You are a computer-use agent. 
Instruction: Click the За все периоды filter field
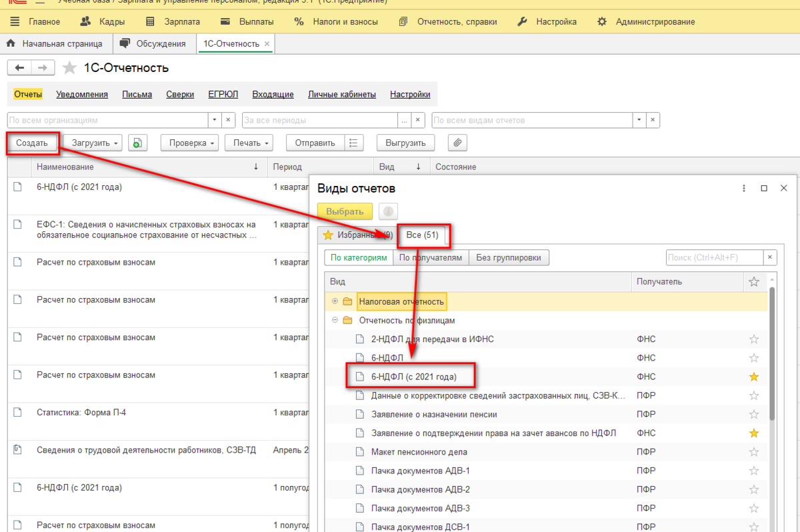point(320,121)
